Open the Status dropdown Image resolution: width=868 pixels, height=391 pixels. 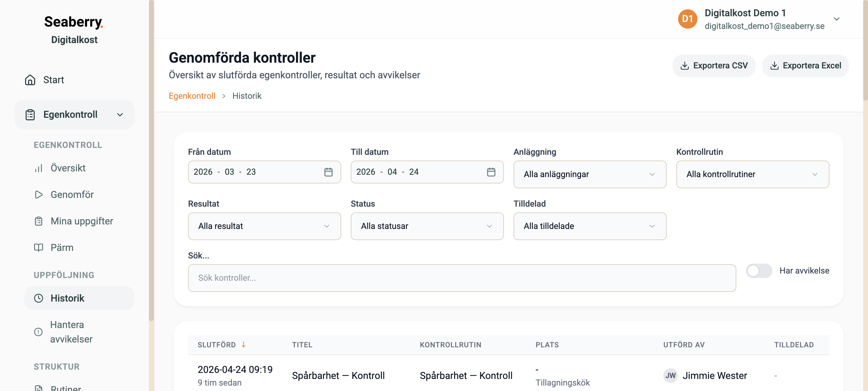pyautogui.click(x=427, y=226)
